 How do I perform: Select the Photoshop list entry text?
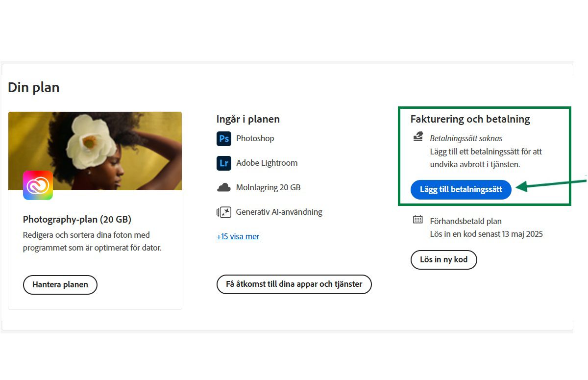coord(255,138)
